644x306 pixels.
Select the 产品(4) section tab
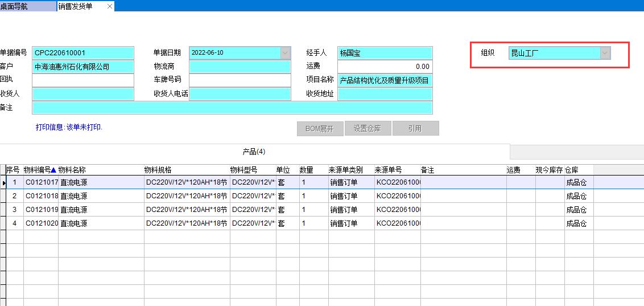(x=254, y=152)
